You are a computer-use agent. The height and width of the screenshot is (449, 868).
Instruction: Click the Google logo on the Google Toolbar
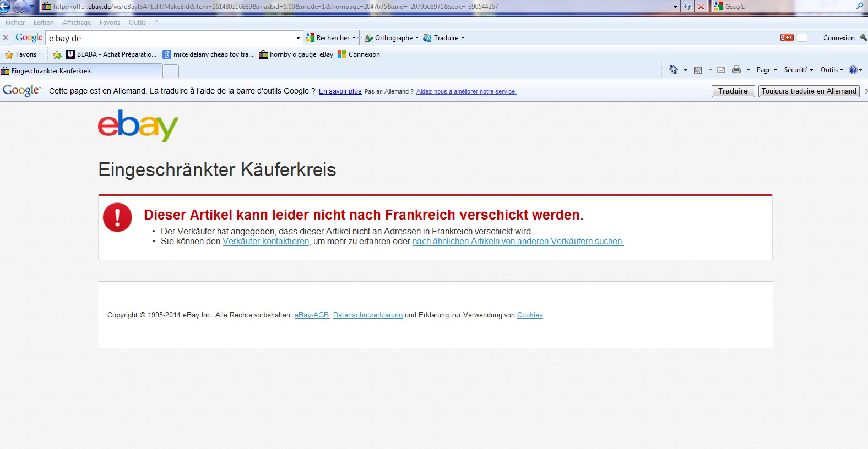tap(29, 37)
